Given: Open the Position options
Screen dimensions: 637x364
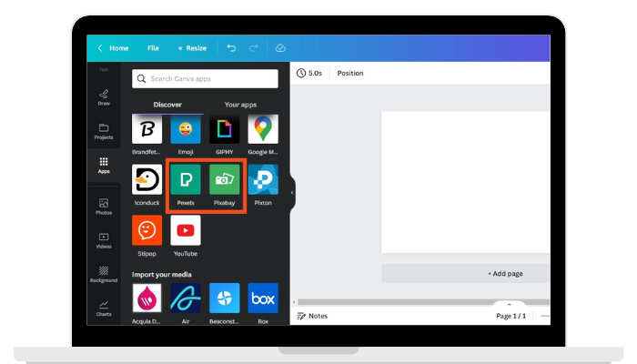Looking at the screenshot, I should 350,73.
